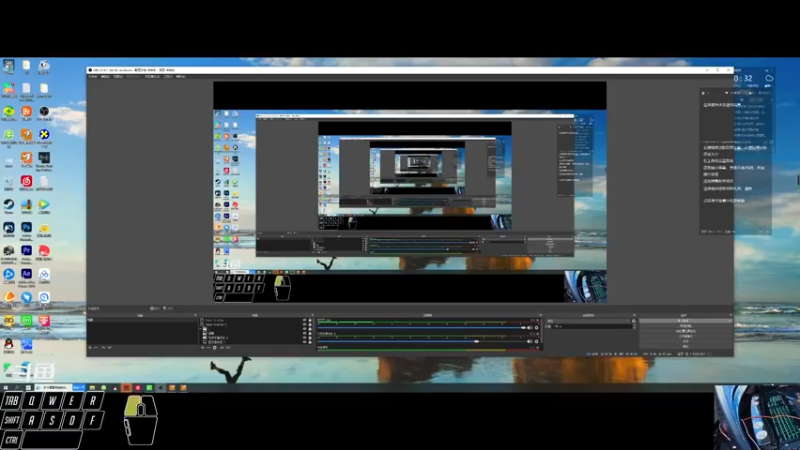Move the scene up with the Scenes up arrow
The image size is (800, 450).
click(x=103, y=347)
